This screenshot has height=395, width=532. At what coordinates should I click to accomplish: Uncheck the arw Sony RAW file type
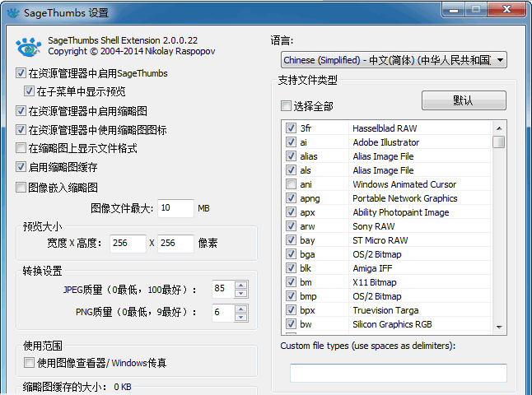[x=291, y=225]
